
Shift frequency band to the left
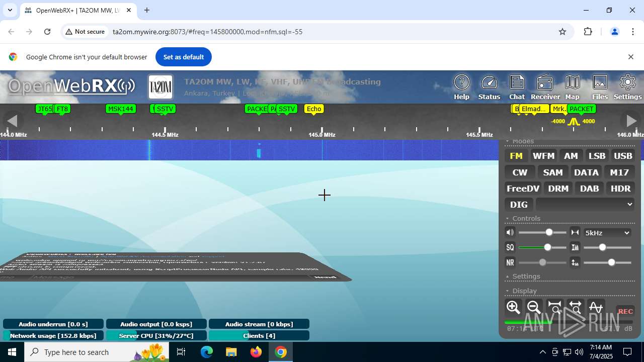click(12, 121)
